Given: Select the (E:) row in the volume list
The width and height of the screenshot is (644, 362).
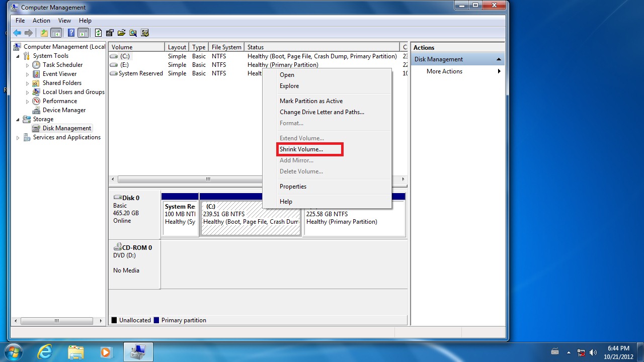Looking at the screenshot, I should tap(258, 65).
